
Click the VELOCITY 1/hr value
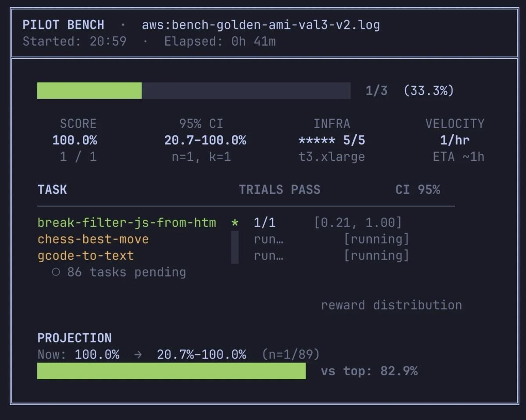(455, 140)
